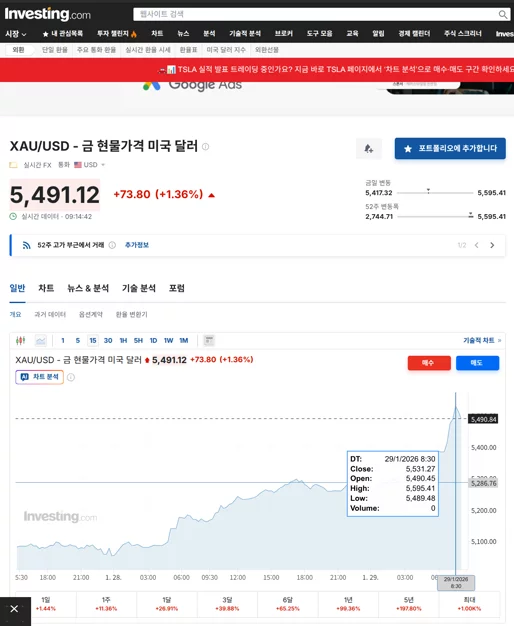Switch to the 포럼 tab
514x626 pixels.
(177, 288)
